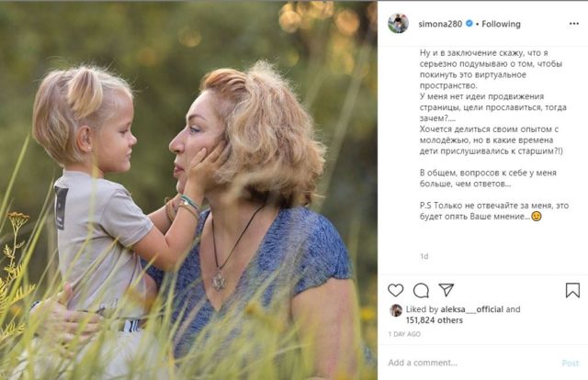588x380 pixels.
Task: Click the emoji at caption end
Action: coord(537,217)
